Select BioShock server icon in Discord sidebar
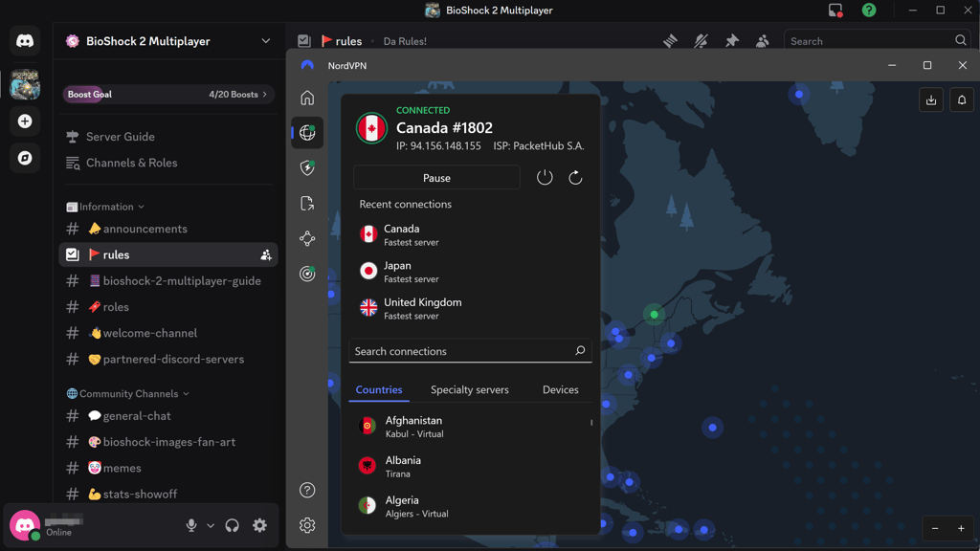 [x=25, y=84]
